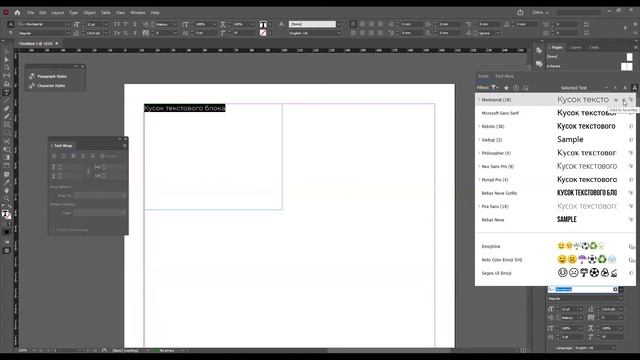Select the Free Transform tool

7,149
